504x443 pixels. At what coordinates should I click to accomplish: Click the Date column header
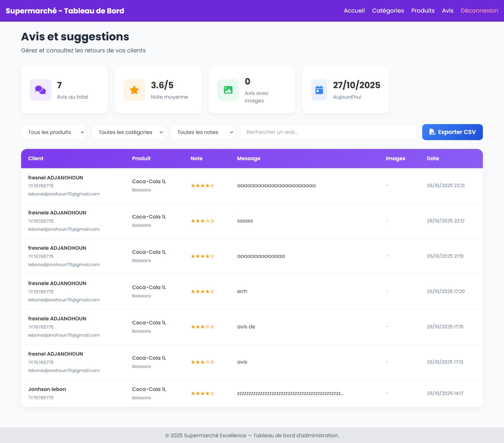coord(433,158)
